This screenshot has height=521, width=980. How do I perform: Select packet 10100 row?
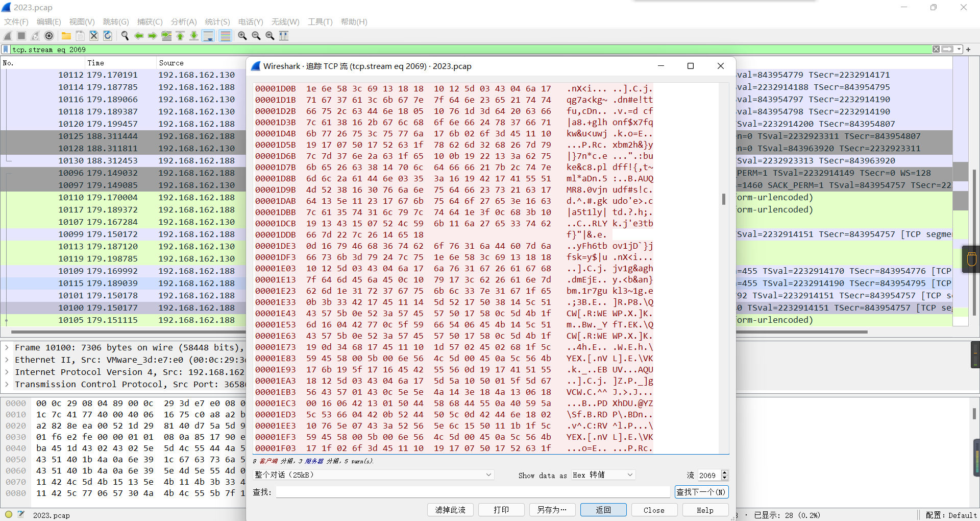(x=123, y=307)
